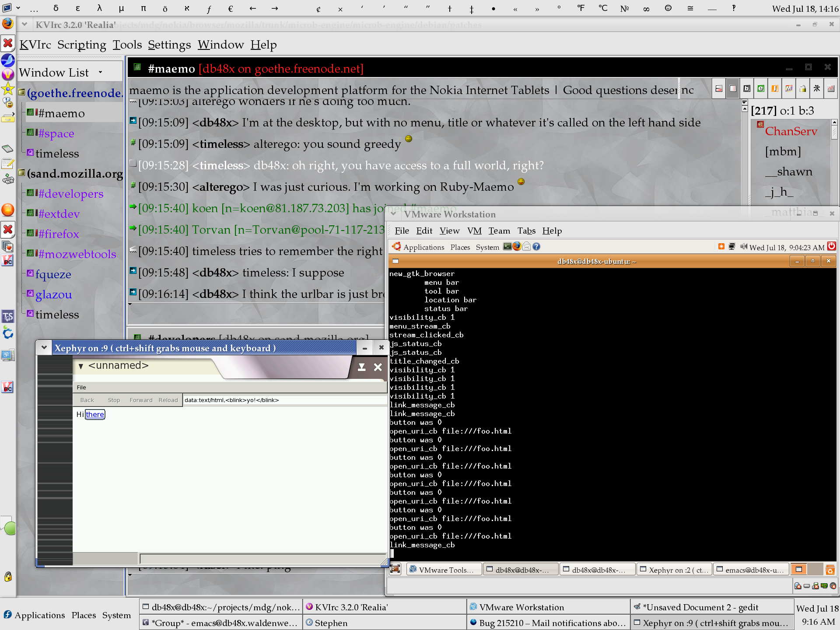Open the guest terminal window menu button
The height and width of the screenshot is (630, 840).
click(x=395, y=261)
